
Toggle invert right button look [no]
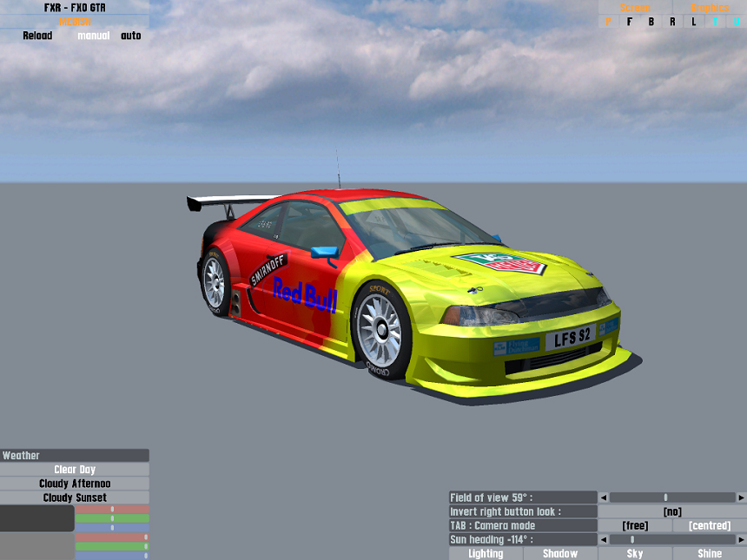pos(672,512)
